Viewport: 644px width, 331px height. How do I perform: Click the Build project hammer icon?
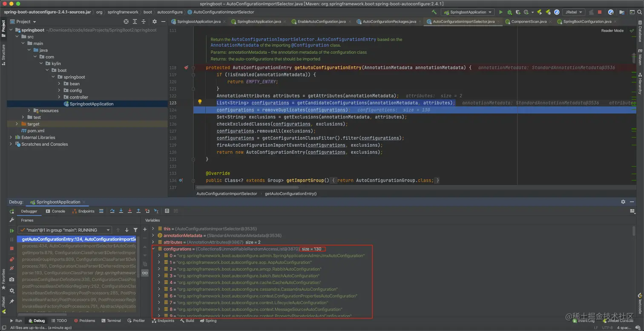pyautogui.click(x=434, y=12)
